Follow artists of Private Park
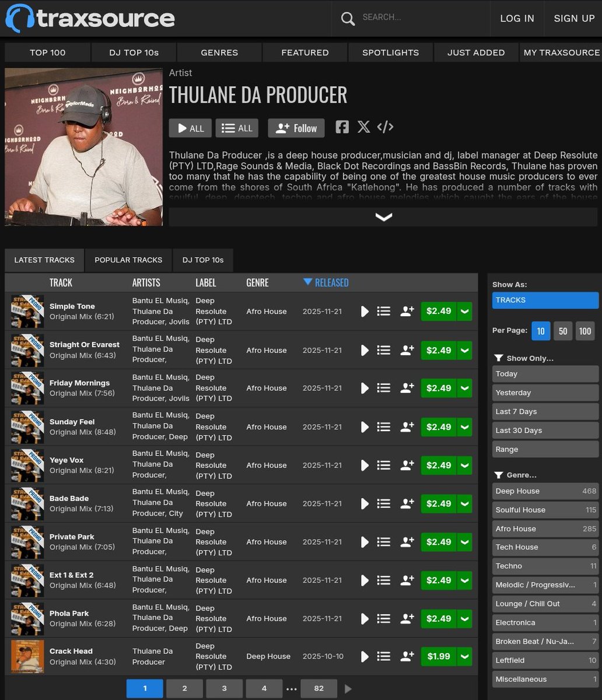The width and height of the screenshot is (602, 700). pos(407,542)
